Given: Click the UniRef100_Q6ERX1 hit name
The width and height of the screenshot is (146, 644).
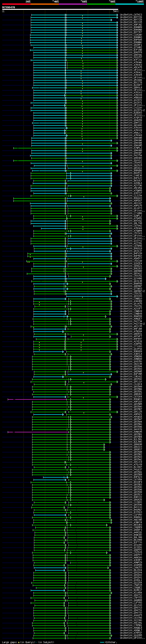Looking at the screenshot, I should click(x=131, y=334).
